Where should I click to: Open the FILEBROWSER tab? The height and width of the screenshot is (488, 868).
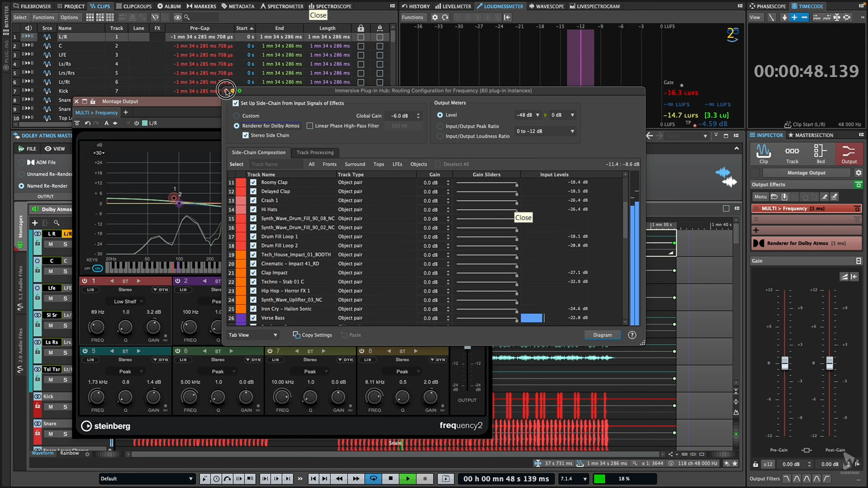pos(32,6)
